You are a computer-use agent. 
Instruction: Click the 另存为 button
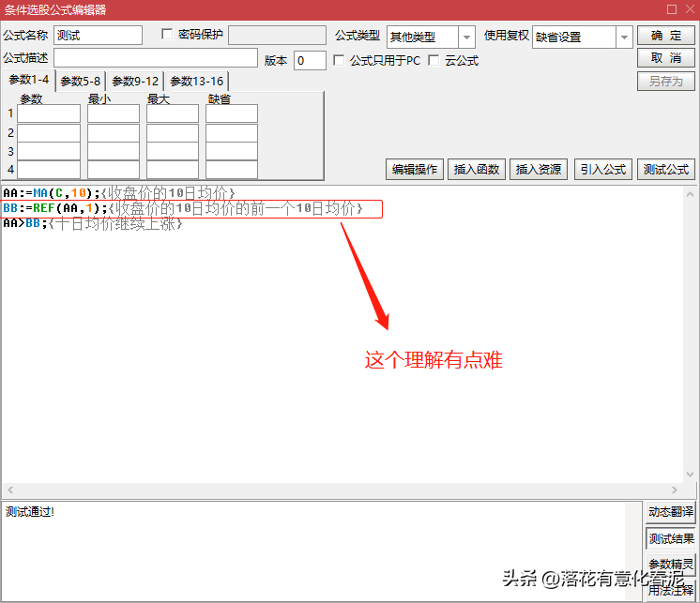point(665,82)
